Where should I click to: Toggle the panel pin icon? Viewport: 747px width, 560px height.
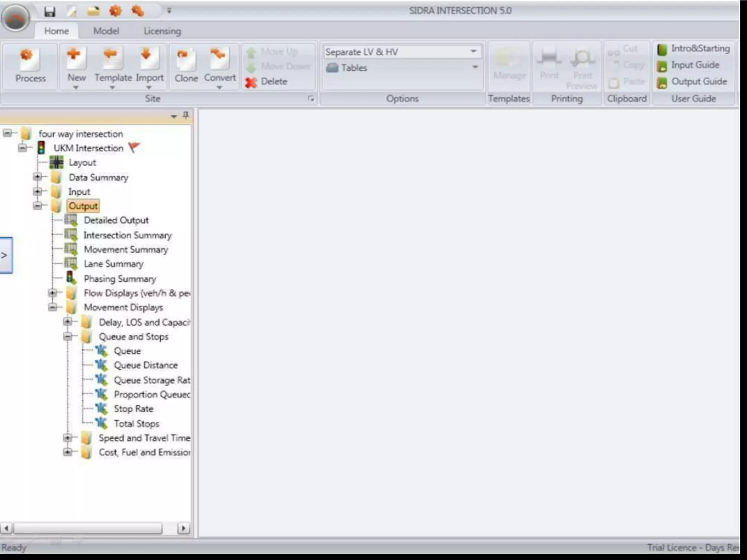pyautogui.click(x=186, y=116)
